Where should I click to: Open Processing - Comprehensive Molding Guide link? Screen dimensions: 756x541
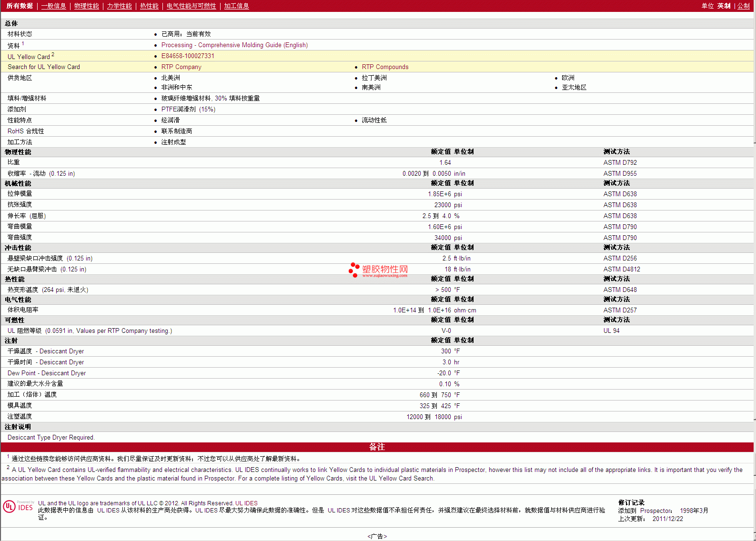click(x=234, y=45)
